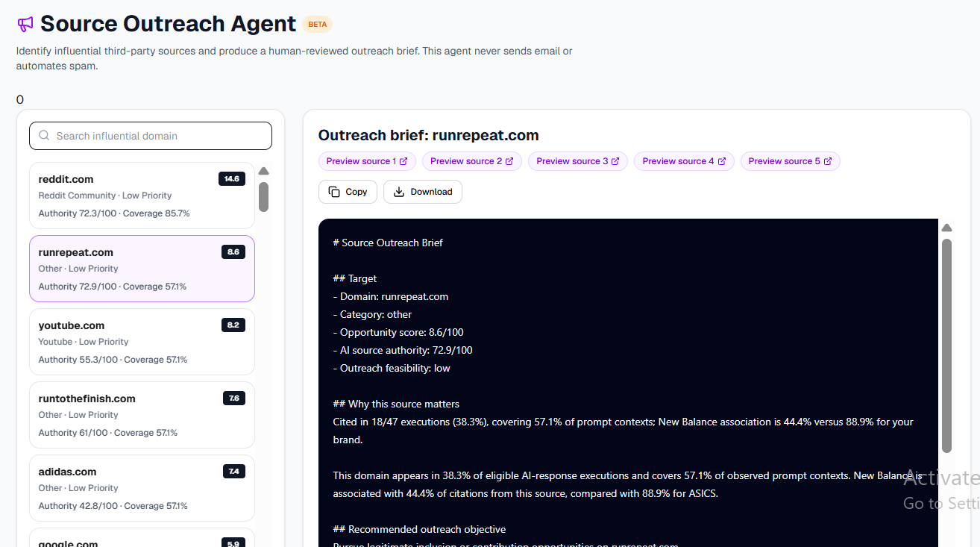Select the reddit.com domain card
The image size is (980, 547).
pyautogui.click(x=142, y=196)
